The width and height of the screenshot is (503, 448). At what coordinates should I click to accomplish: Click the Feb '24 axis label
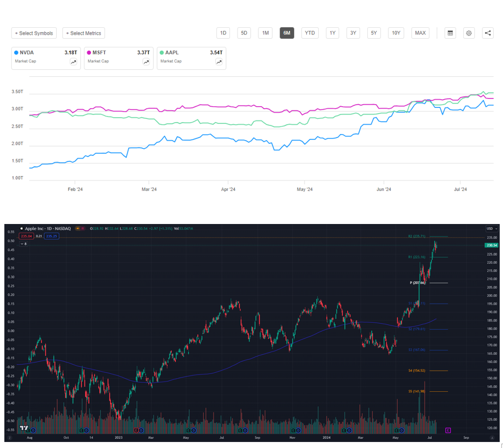click(75, 189)
